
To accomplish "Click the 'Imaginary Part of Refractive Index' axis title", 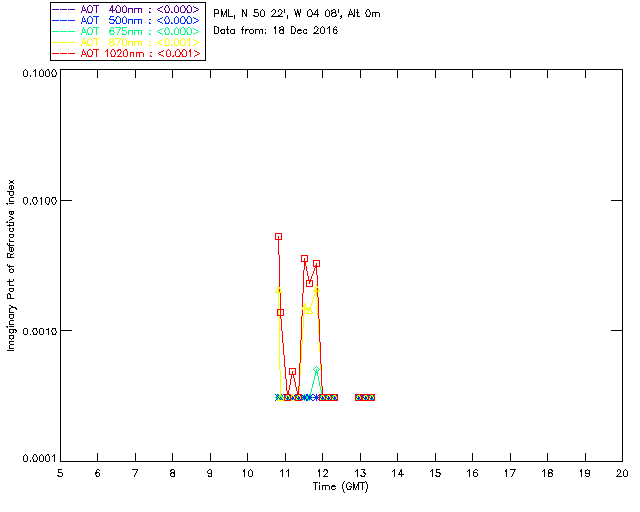I will tap(11, 265).
